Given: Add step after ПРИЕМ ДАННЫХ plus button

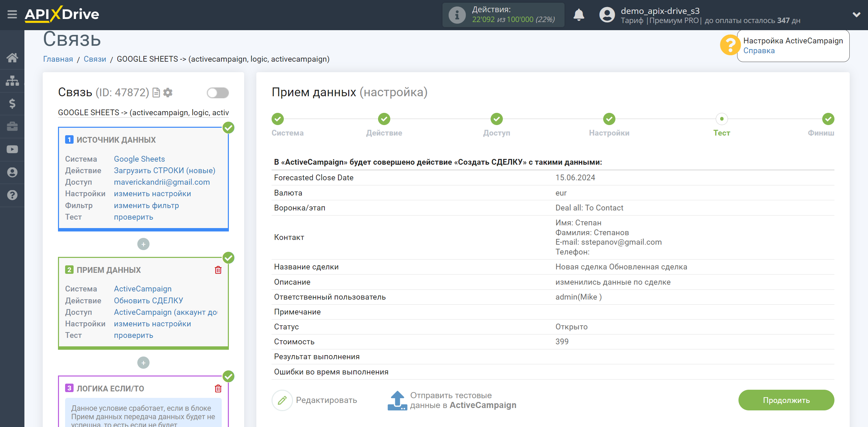Looking at the screenshot, I should 143,363.
